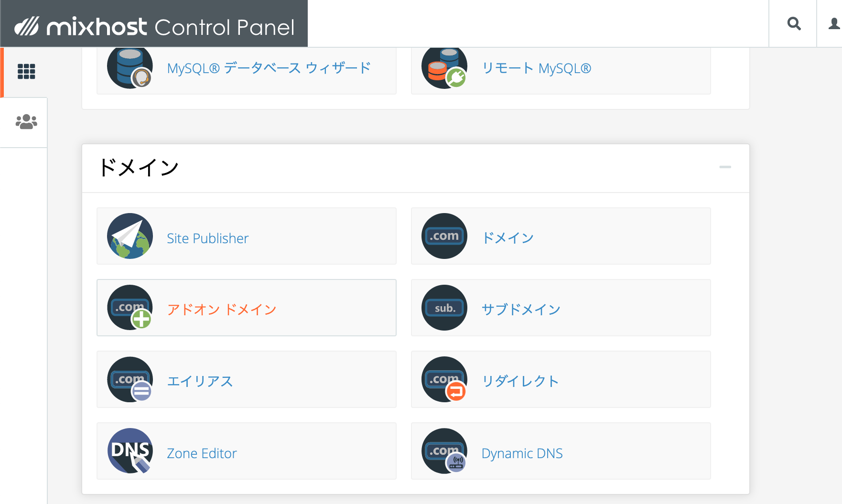Open the user manager people icon
The image size is (842, 504).
(26, 122)
